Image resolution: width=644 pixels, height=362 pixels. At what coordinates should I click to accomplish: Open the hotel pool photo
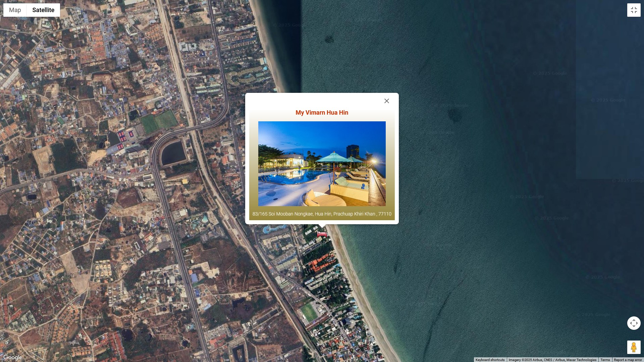click(322, 164)
